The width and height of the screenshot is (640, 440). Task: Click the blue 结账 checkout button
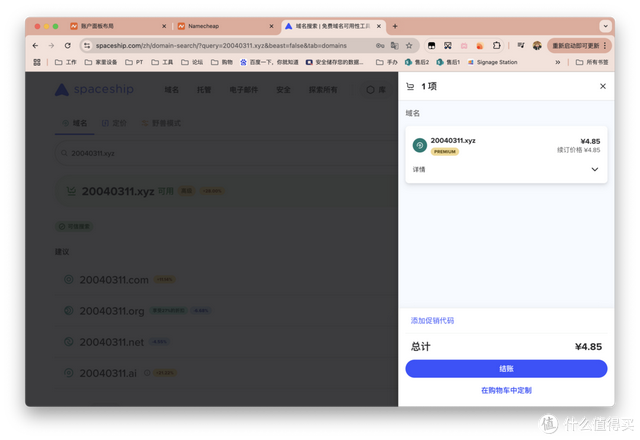pos(506,369)
